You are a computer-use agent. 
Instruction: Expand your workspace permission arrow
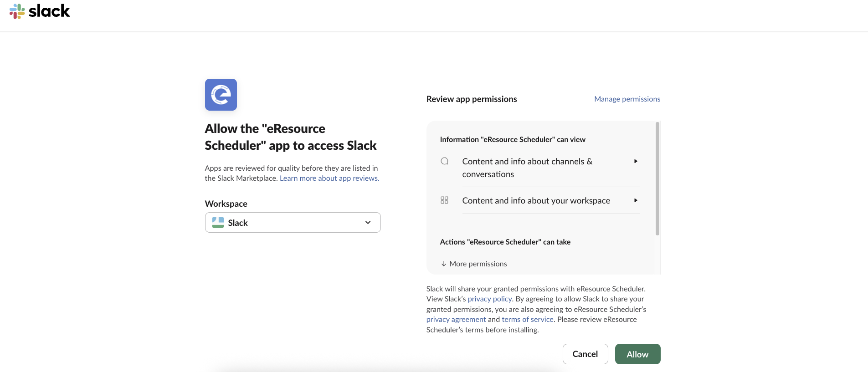[636, 200]
